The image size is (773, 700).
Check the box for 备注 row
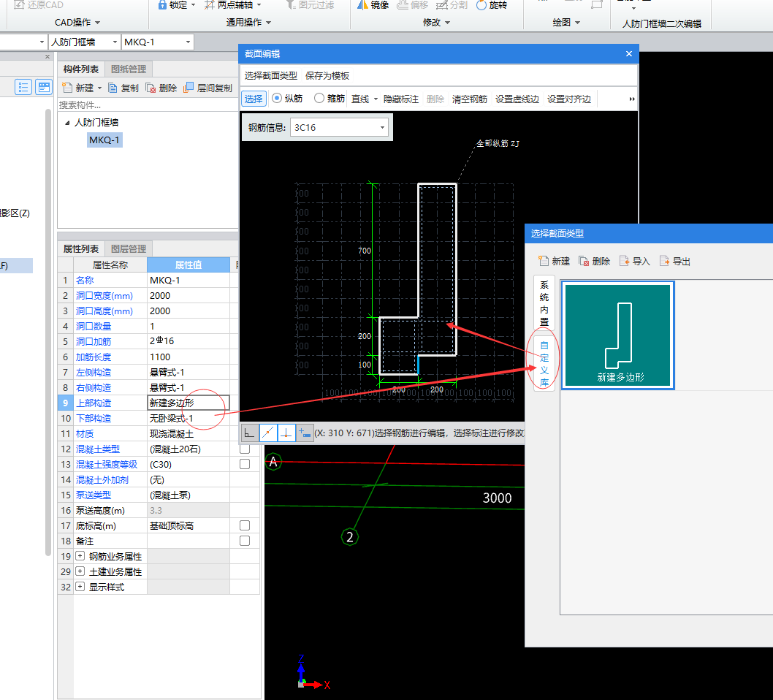245,541
